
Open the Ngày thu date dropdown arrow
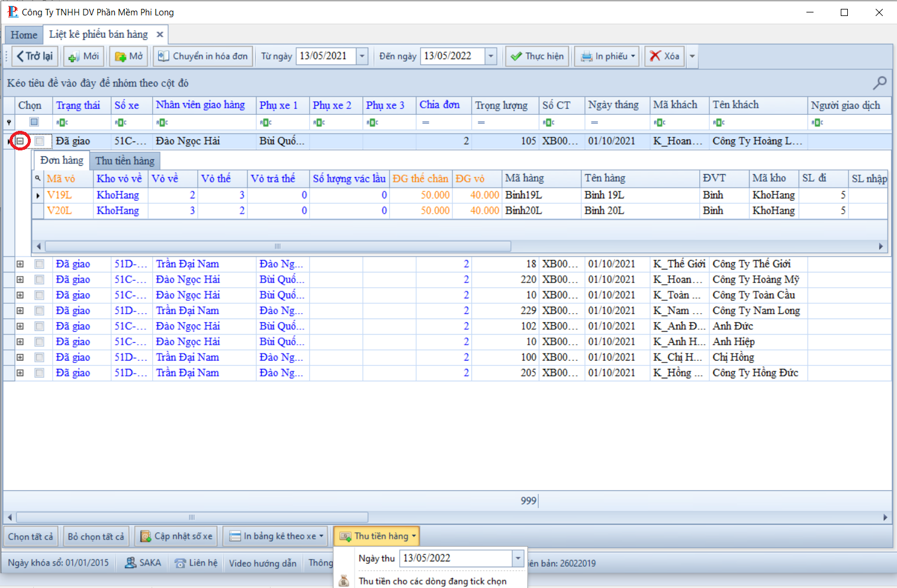(518, 558)
